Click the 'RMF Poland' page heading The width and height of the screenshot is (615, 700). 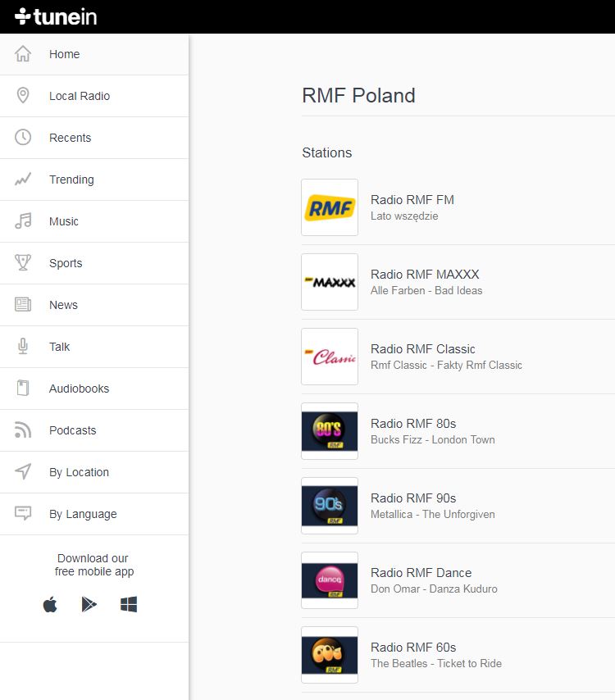(358, 95)
